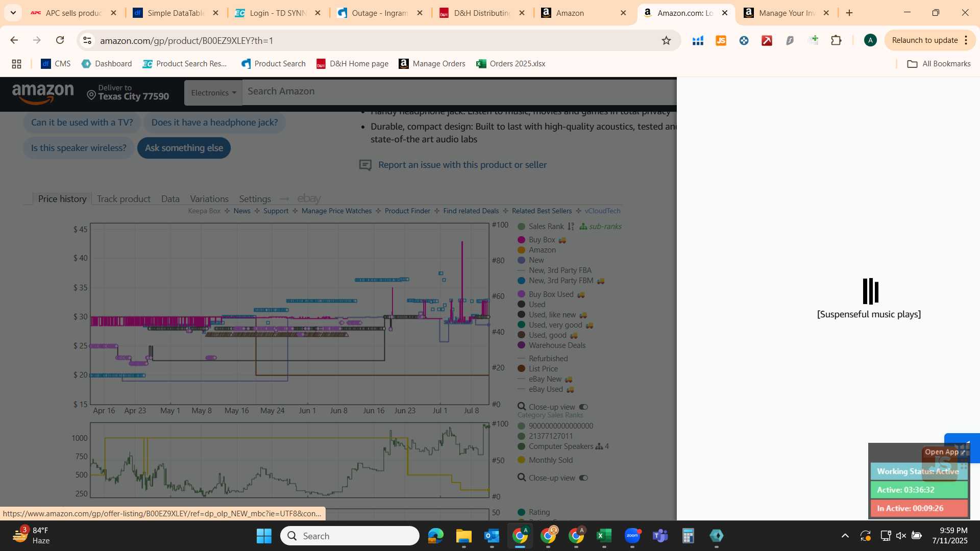This screenshot has width=980, height=551.
Task: Click the Amazon logo
Action: click(43, 94)
